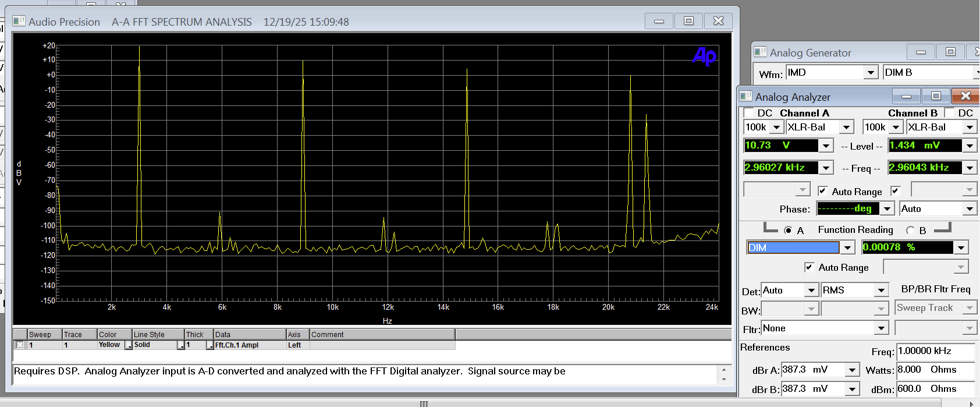
Task: Toggle Function Reading Auto Range checkbox
Action: coord(809,267)
